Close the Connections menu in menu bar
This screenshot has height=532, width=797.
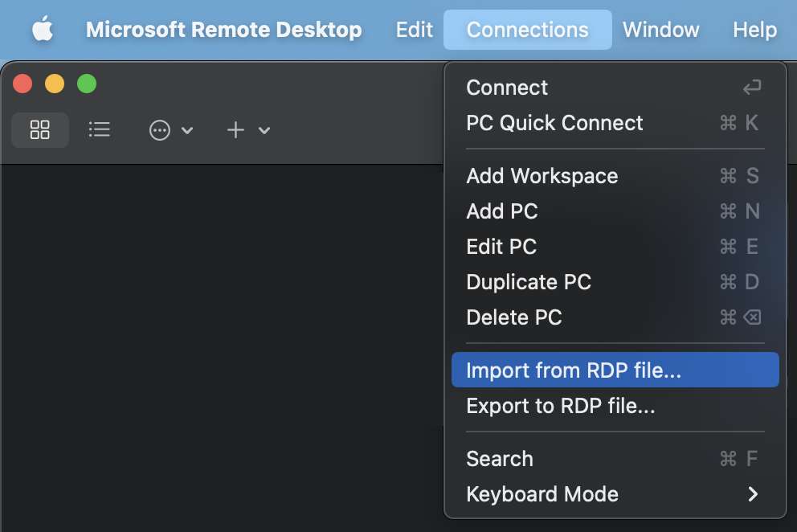click(528, 30)
